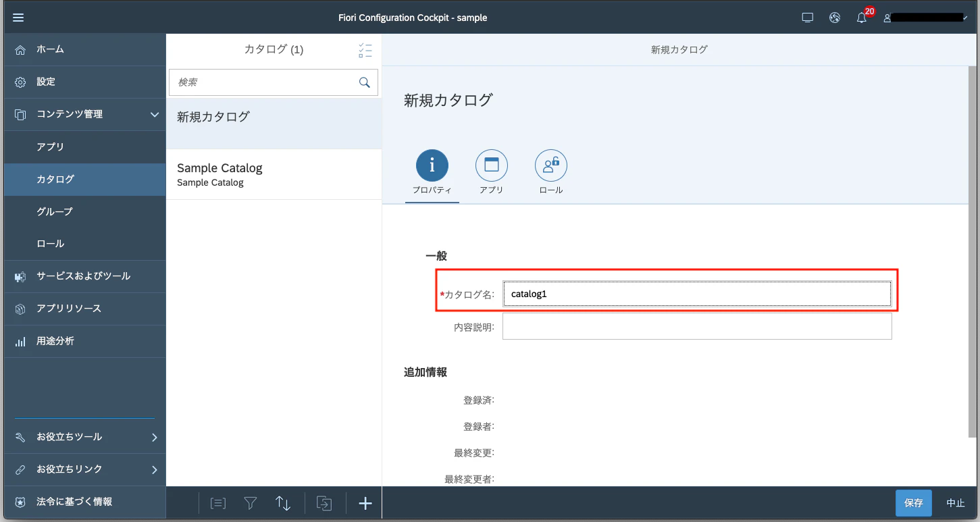Open filter options in list footer
The image size is (980, 522).
point(251,503)
